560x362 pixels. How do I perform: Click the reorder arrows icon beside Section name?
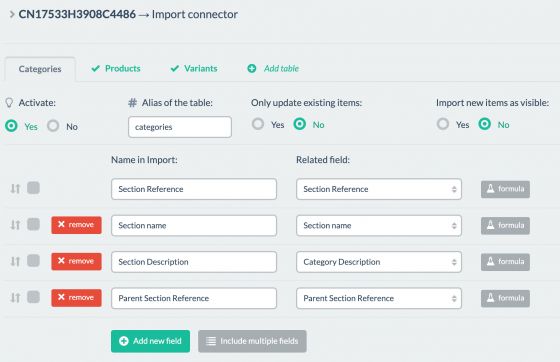pyautogui.click(x=15, y=225)
